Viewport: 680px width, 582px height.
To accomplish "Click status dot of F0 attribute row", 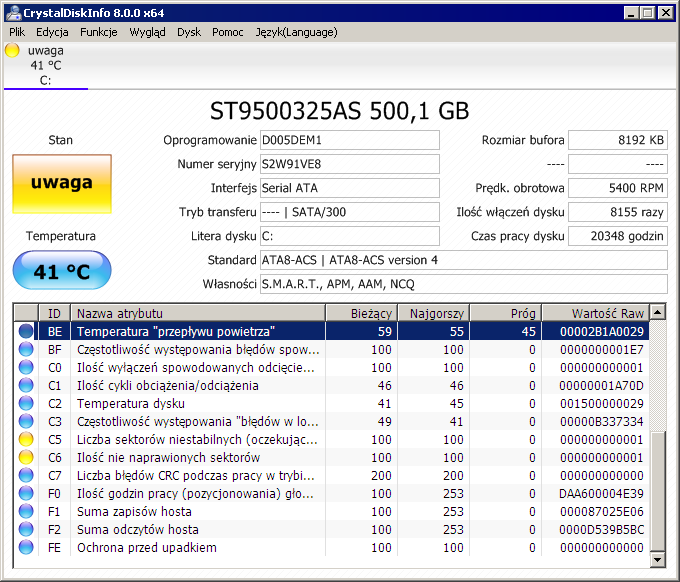I will 26,494.
